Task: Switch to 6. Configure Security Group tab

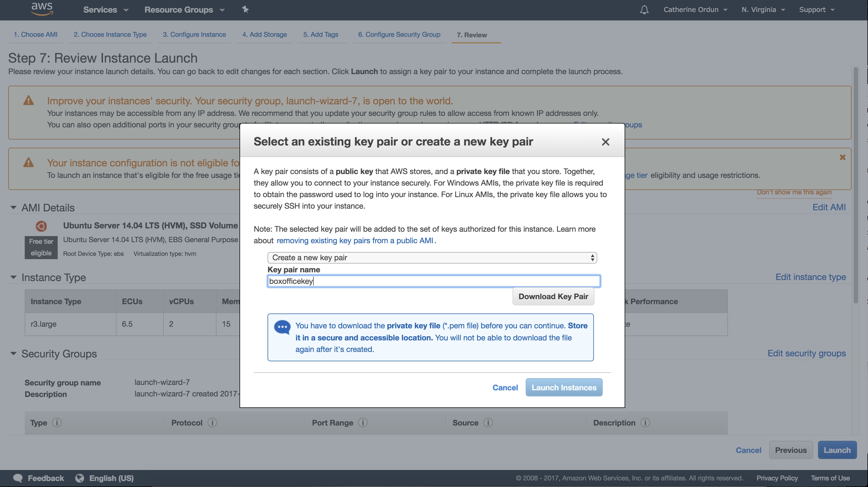Action: 399,34
